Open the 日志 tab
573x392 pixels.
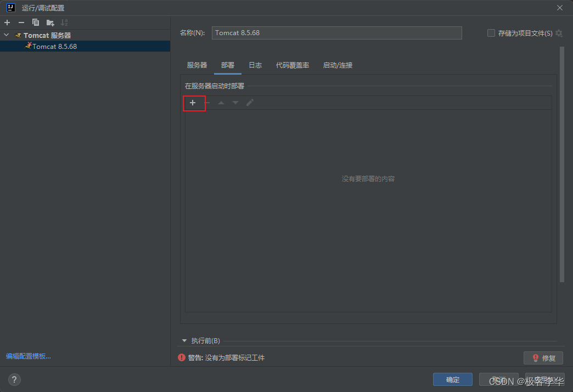(255, 65)
